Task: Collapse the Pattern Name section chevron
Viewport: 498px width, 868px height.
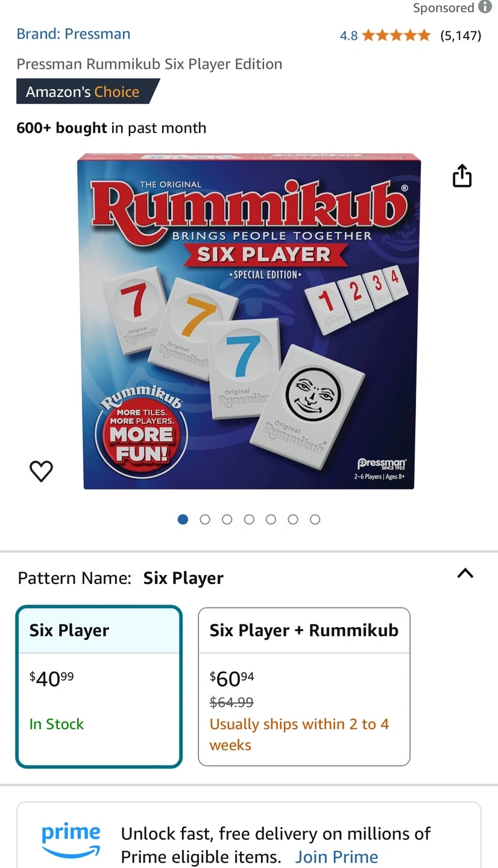Action: [465, 573]
